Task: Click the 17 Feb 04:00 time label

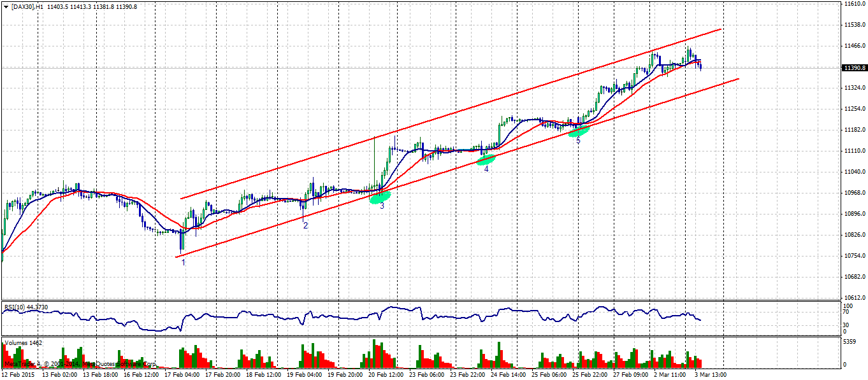Action: [182, 376]
